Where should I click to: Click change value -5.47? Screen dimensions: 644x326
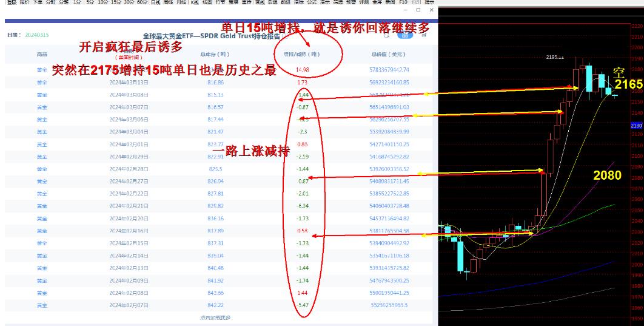tap(302, 305)
